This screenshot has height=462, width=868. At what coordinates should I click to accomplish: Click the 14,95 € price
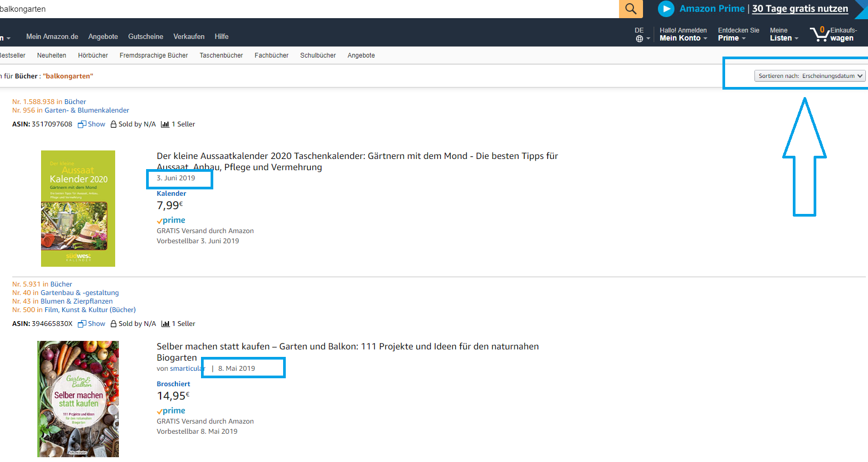click(x=173, y=396)
